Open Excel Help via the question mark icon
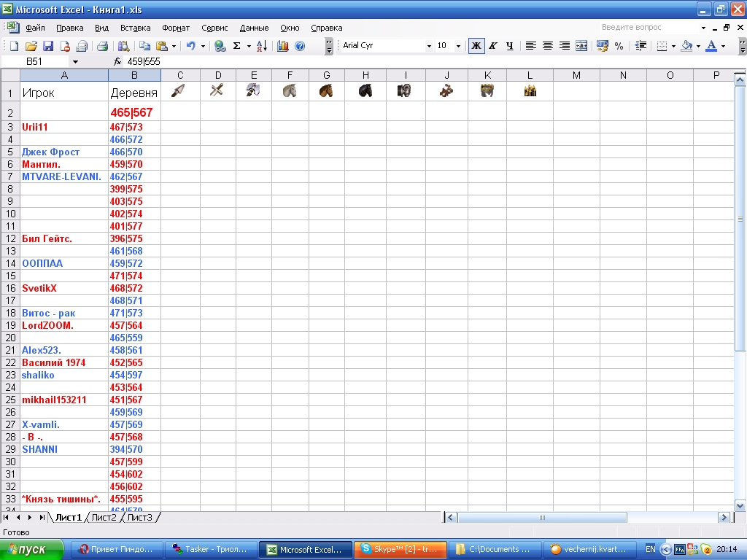Viewport: 747px width, 560px height. 300,46
